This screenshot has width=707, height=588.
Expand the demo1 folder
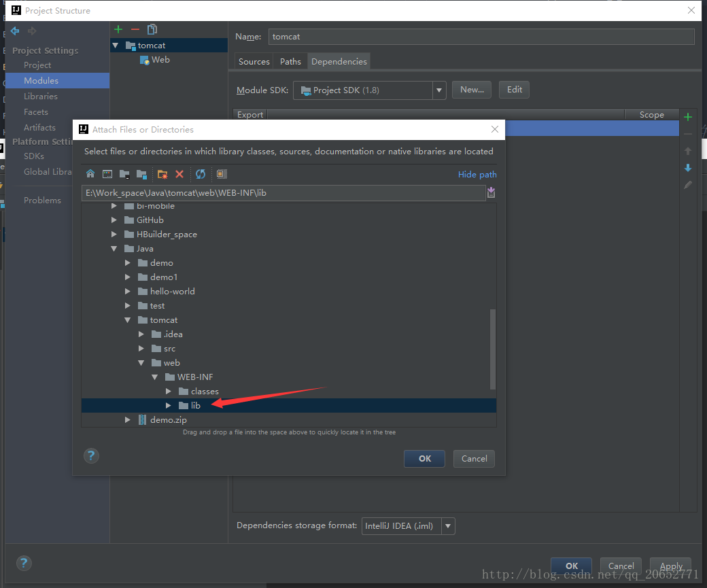coord(128,277)
